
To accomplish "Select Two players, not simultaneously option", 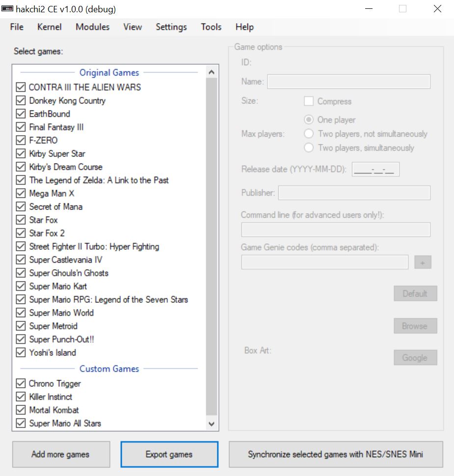I will coord(309,134).
